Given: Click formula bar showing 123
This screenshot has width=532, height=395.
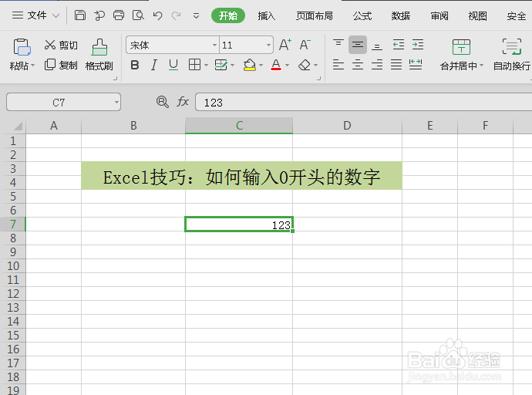Looking at the screenshot, I should click(363, 102).
